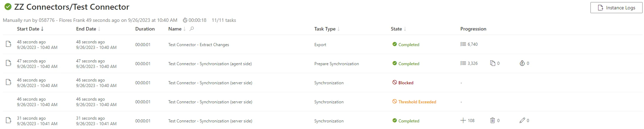Image resolution: width=644 pixels, height=129 pixels.
Task: Sort by Start Date column
Action: pos(30,29)
